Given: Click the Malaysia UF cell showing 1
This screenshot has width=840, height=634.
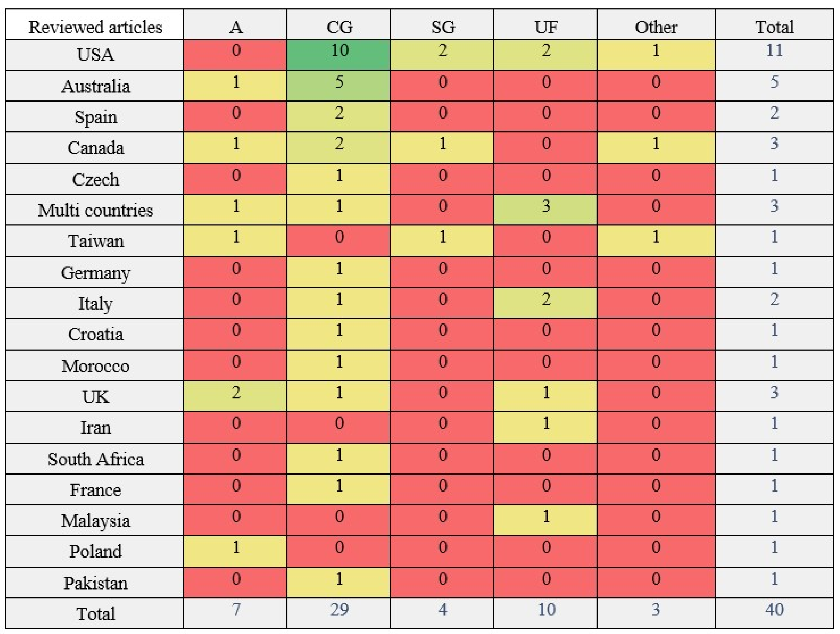Looking at the screenshot, I should pos(545,520).
